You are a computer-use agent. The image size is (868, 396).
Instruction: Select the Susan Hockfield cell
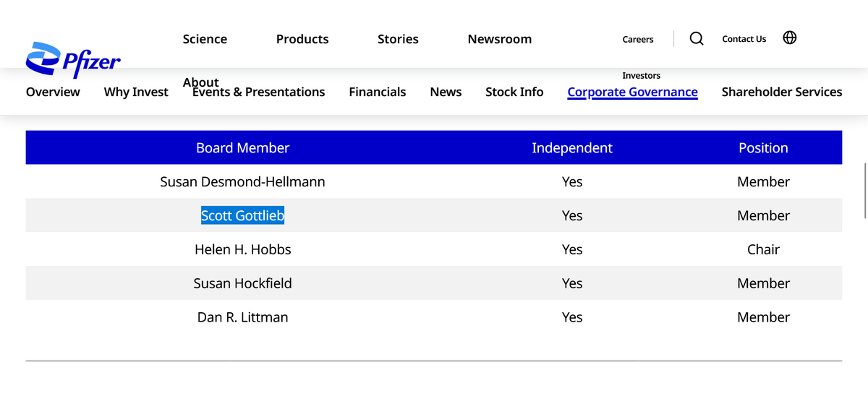tap(243, 283)
